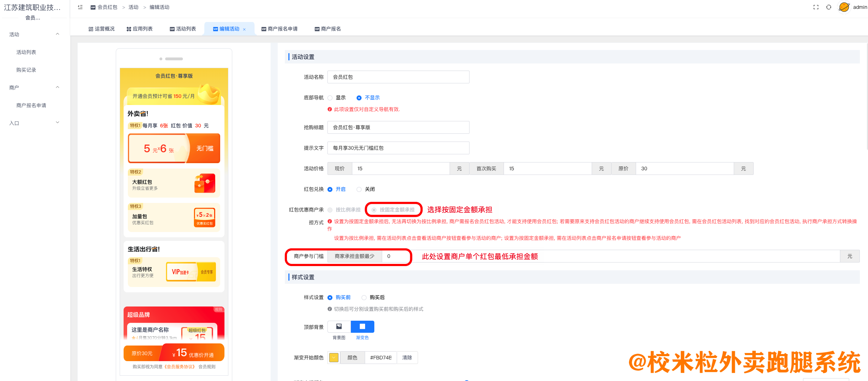Open the admin avatar menu
The width and height of the screenshot is (868, 381).
click(844, 7)
